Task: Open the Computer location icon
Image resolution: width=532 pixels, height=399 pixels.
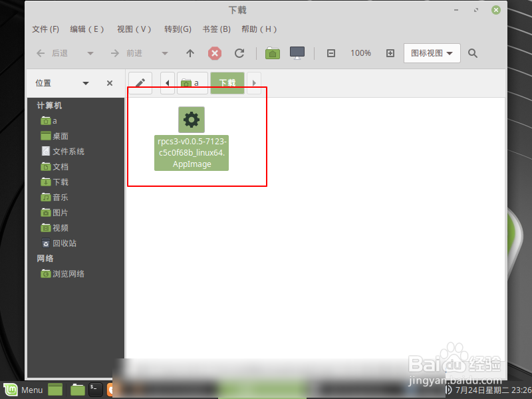Action: click(297, 53)
